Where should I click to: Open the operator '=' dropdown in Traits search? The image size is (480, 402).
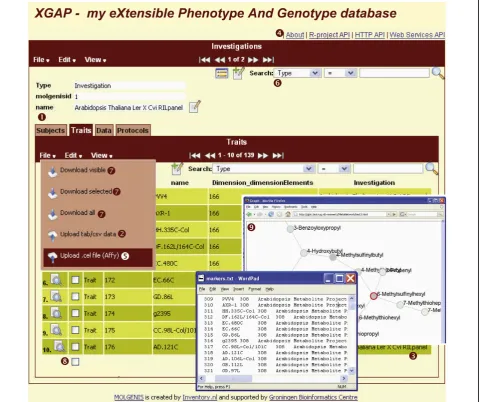[x=334, y=169]
